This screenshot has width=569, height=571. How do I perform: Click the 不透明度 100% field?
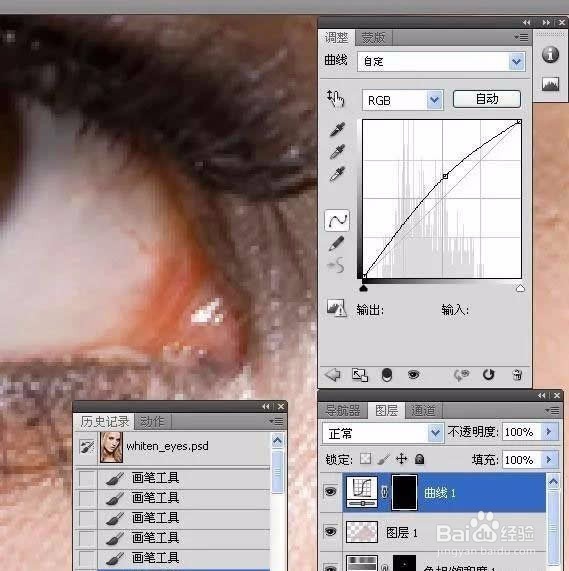[x=521, y=432]
